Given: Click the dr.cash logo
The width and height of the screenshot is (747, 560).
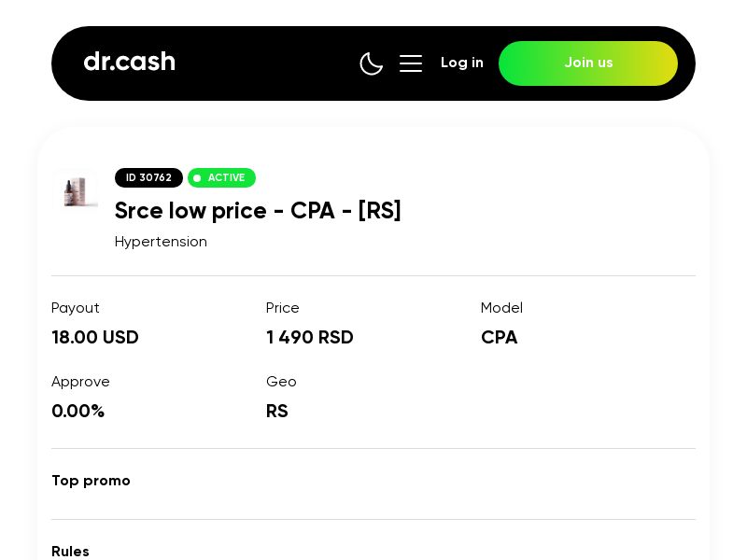Looking at the screenshot, I should coord(129,62).
